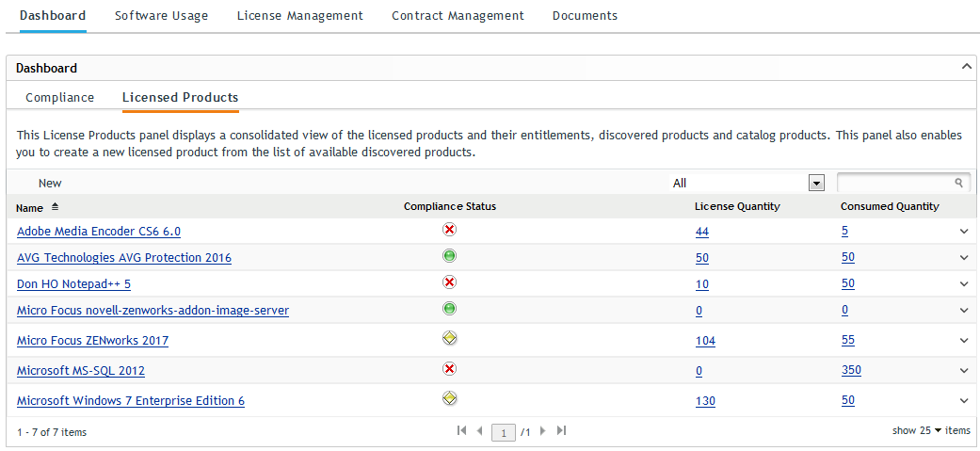Click the search magnifier icon
Image resolution: width=980 pixels, height=451 pixels.
click(x=958, y=183)
